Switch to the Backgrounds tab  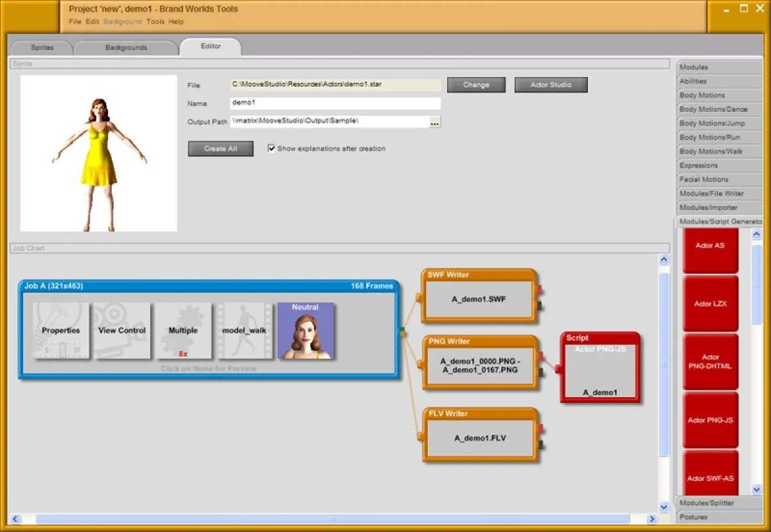126,47
